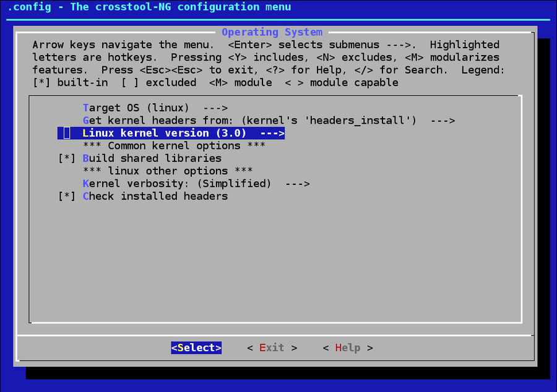
Task: Click '*** Common kernel options ***' comment line
Action: pyautogui.click(x=174, y=146)
